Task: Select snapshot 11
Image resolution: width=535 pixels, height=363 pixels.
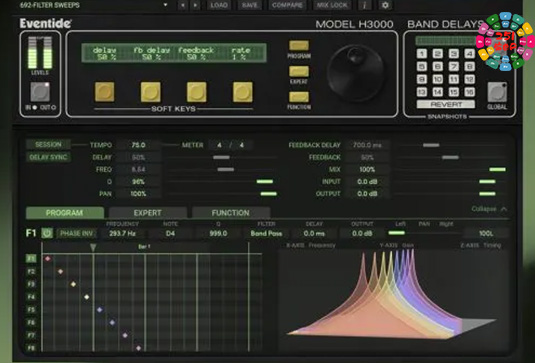Action: 453,79
